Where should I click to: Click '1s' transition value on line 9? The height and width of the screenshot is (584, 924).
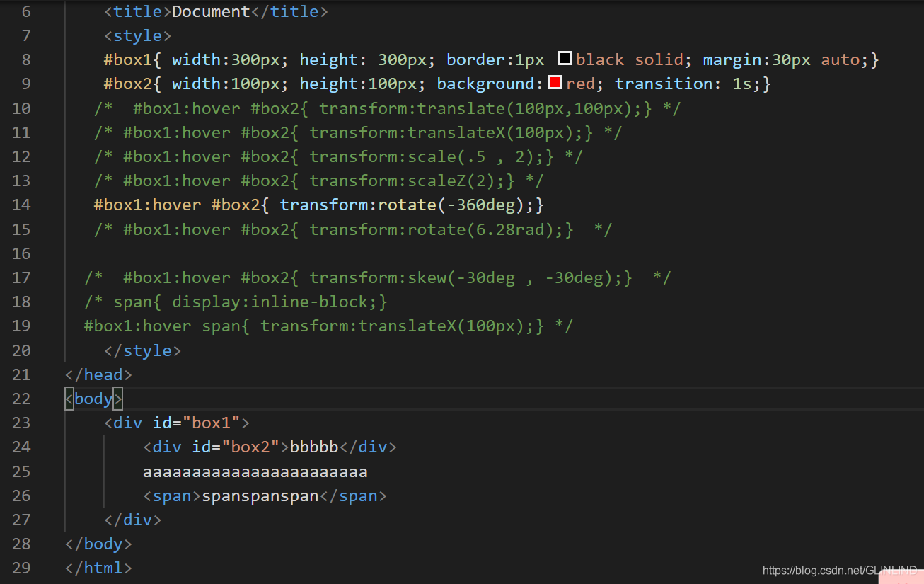[x=741, y=84]
